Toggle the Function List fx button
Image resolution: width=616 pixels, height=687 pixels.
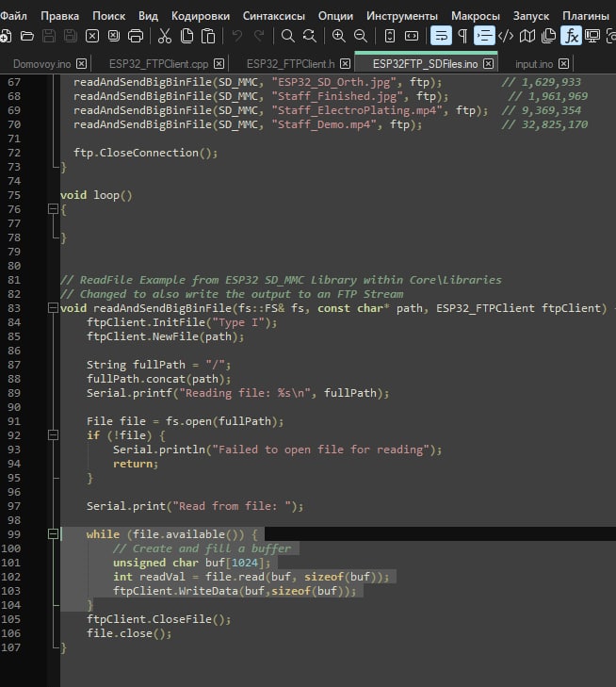point(571,36)
